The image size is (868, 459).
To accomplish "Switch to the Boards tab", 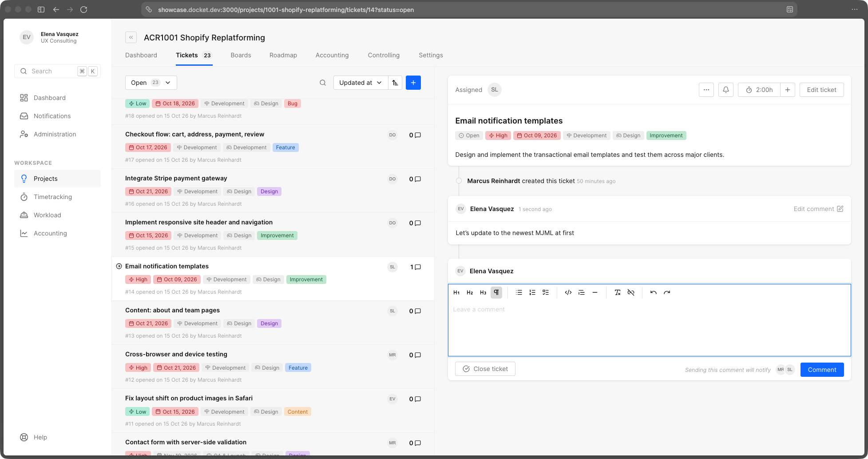I will (241, 55).
